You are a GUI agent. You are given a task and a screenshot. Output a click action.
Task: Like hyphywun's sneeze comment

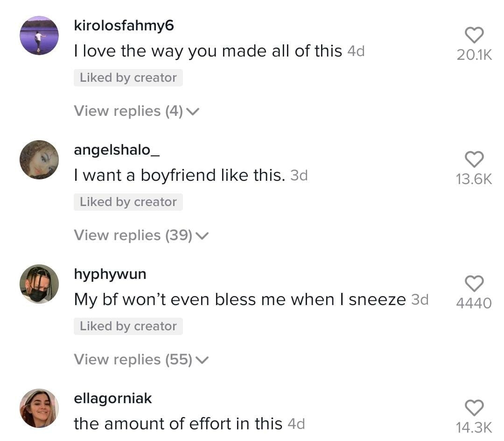(474, 284)
